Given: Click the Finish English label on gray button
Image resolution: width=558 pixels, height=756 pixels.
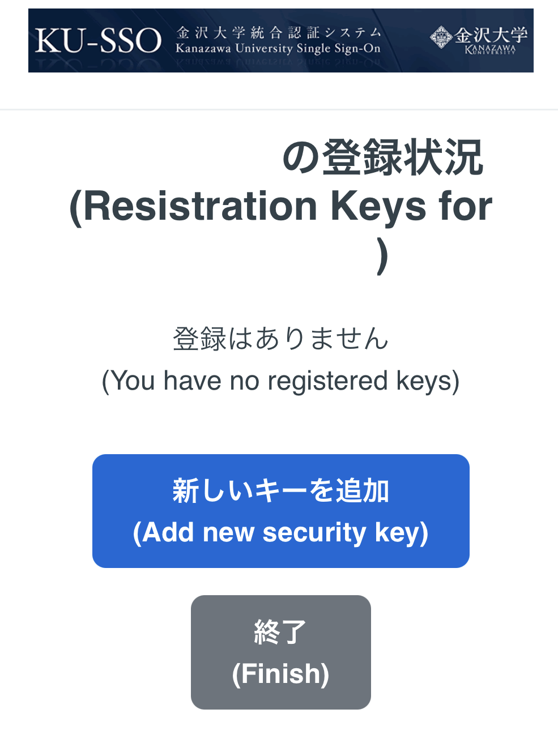Looking at the screenshot, I should 280,674.
